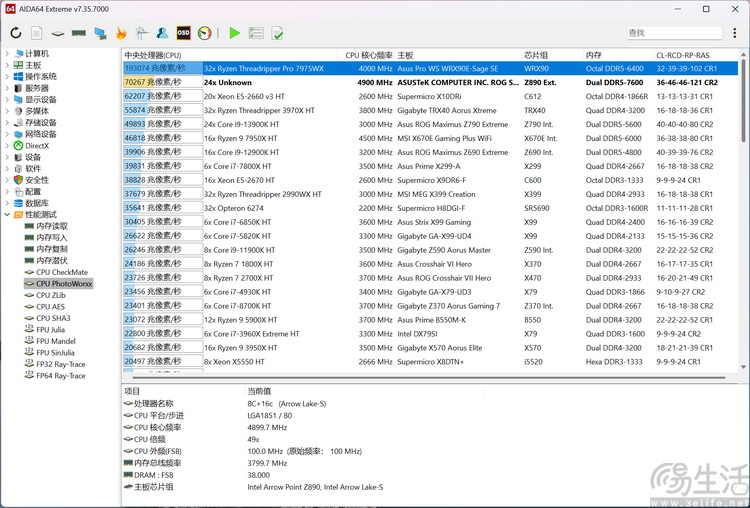Click the checked report toolbar icon
The height and width of the screenshot is (508, 750).
(x=277, y=33)
